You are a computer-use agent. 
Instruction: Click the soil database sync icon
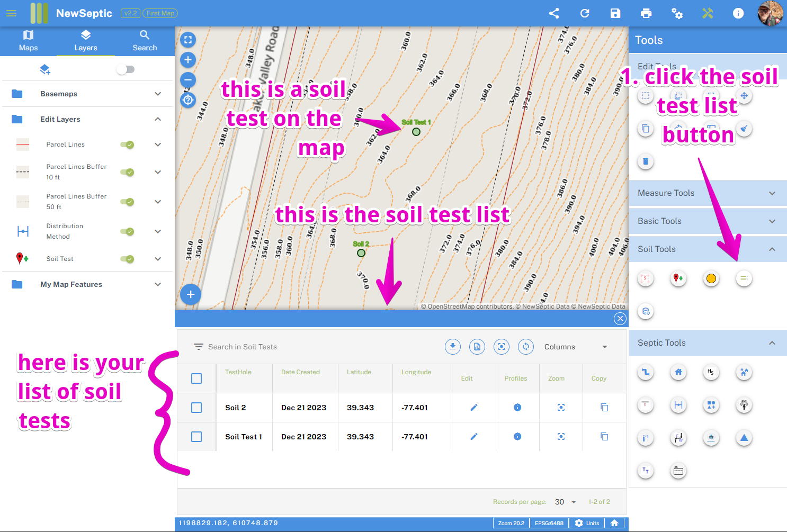tap(645, 312)
